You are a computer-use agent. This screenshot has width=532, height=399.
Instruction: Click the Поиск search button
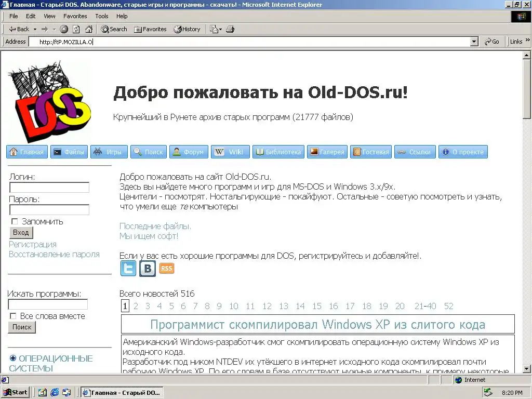coord(22,327)
